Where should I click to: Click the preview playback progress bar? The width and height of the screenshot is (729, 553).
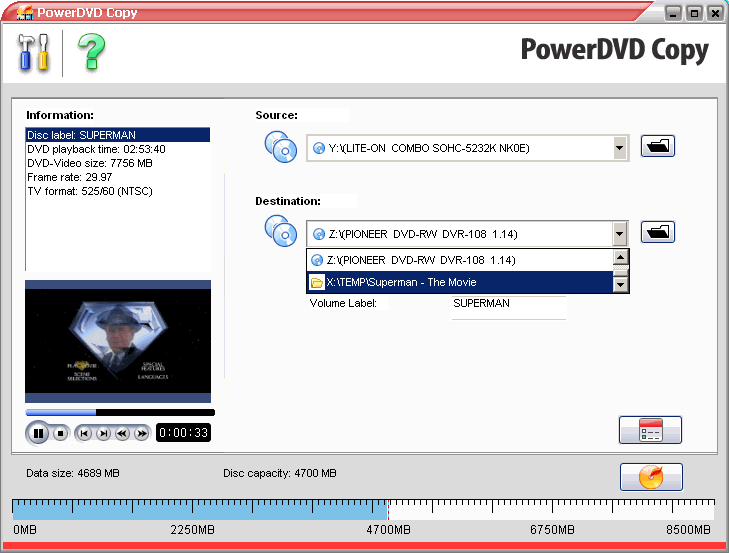click(119, 412)
